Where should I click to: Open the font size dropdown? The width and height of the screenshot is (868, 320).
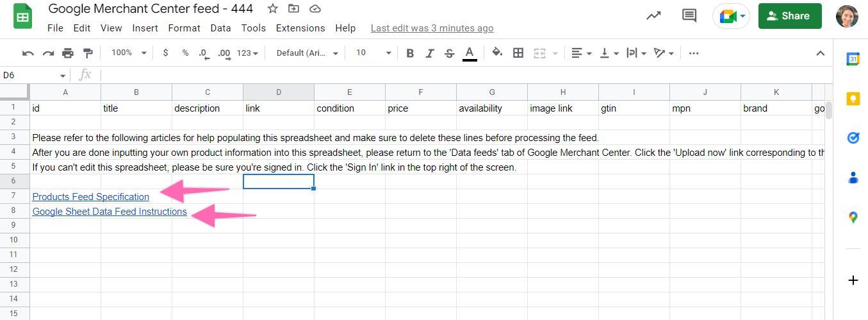[x=373, y=53]
